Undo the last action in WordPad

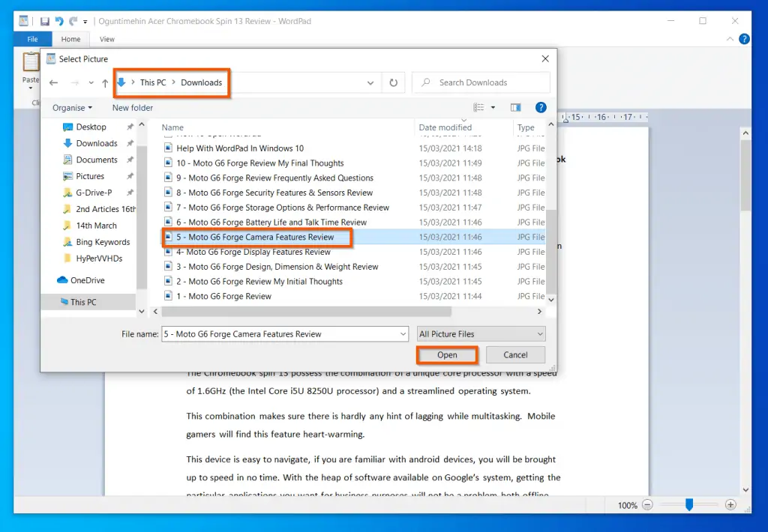59,22
